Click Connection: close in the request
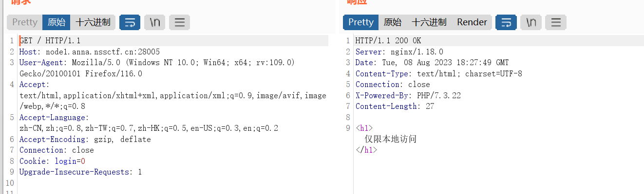The image size is (644, 194). click(57, 150)
